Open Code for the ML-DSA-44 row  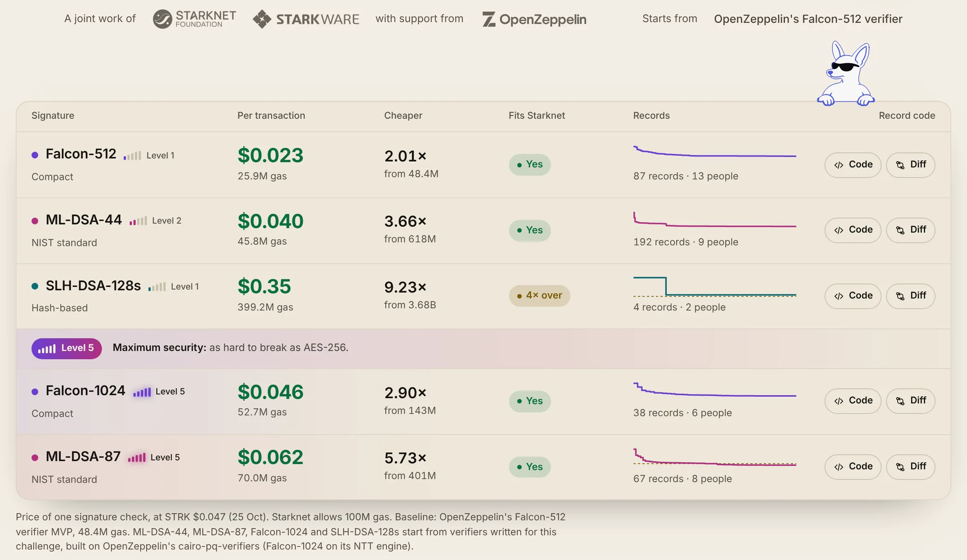(x=853, y=230)
